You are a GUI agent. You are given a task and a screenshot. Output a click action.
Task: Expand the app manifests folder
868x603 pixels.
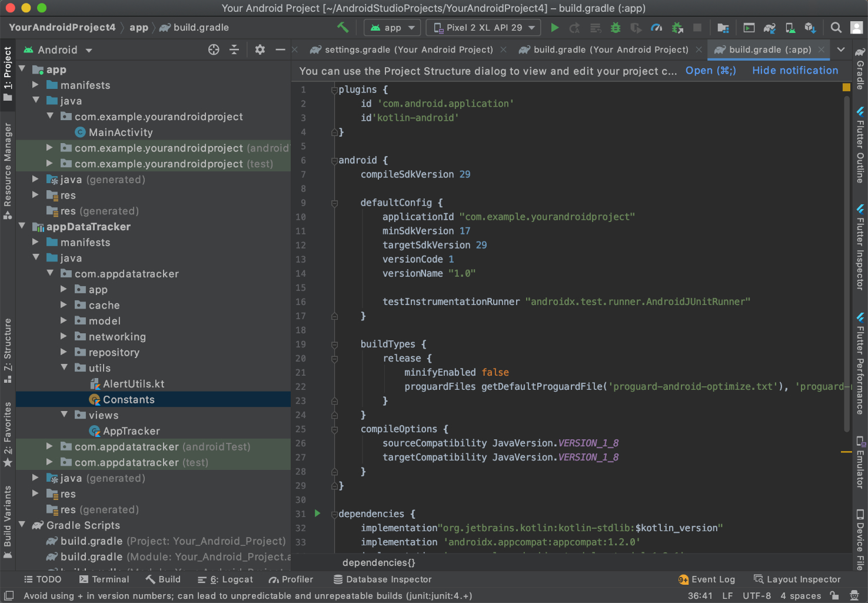click(x=35, y=85)
